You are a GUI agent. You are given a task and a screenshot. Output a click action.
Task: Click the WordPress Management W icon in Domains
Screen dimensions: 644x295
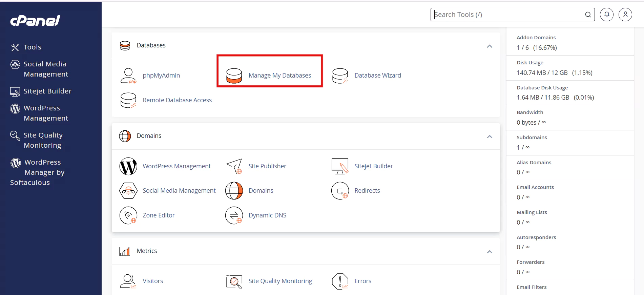point(128,166)
